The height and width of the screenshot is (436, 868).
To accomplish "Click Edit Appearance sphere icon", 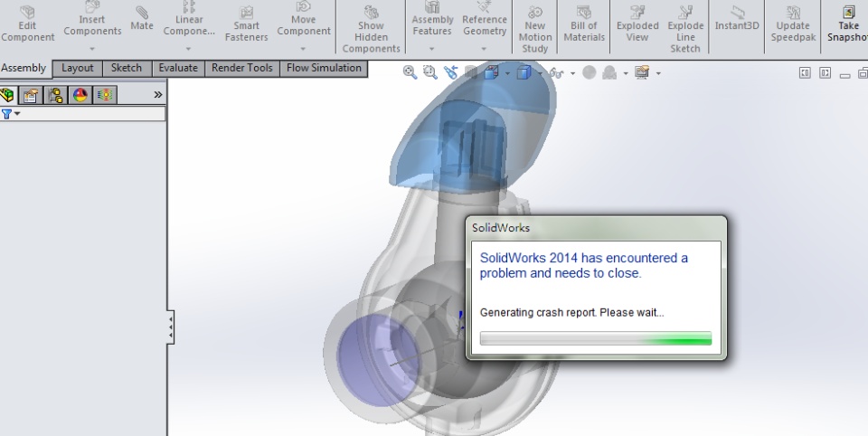I will coord(589,72).
